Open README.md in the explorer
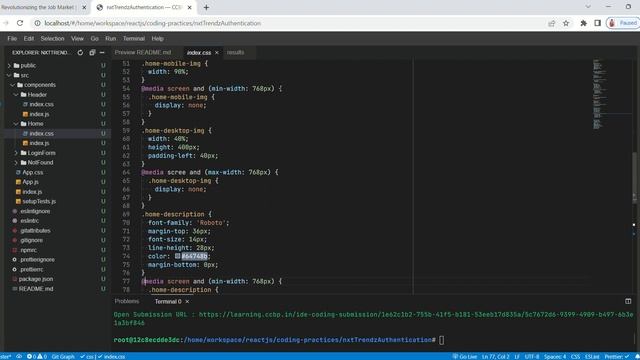 [x=36, y=289]
